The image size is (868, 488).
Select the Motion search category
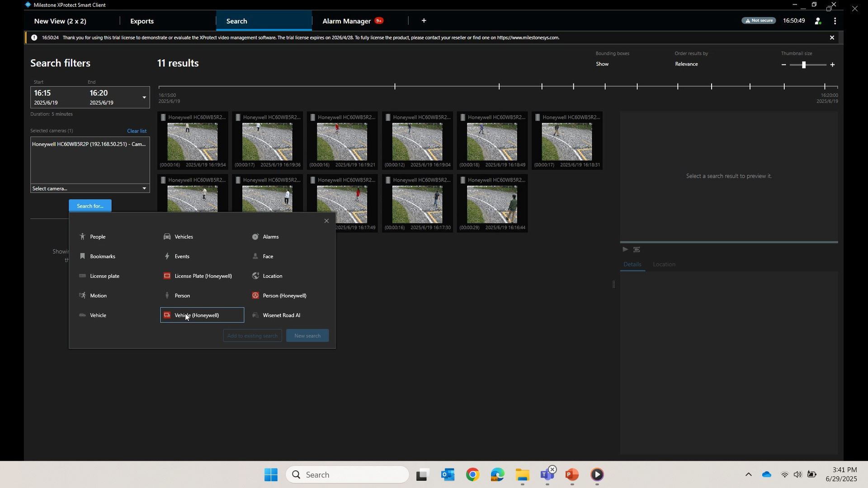click(93, 296)
